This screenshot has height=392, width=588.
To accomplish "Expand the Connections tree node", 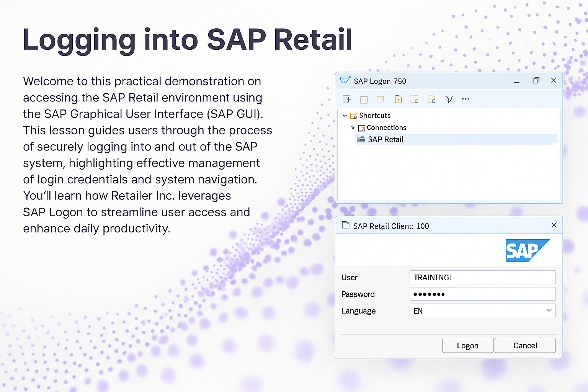I will [353, 128].
